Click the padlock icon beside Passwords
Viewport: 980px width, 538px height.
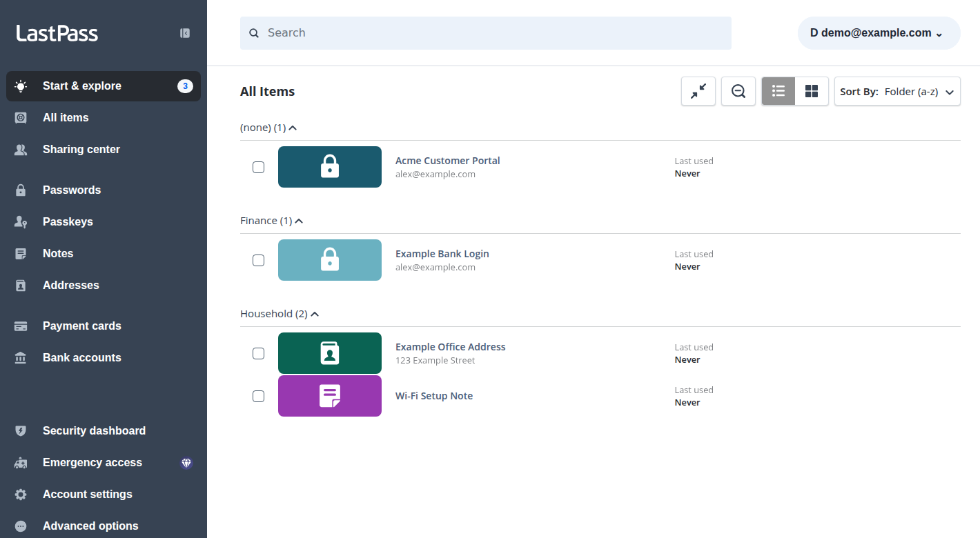click(x=21, y=190)
